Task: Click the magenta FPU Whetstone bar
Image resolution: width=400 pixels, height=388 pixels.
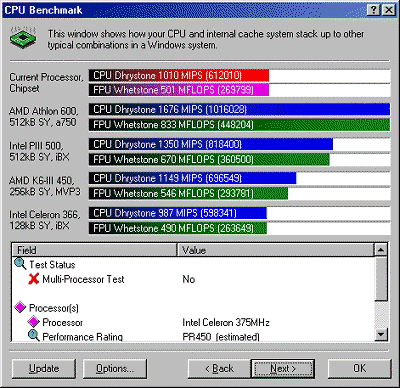Action: pyautogui.click(x=179, y=90)
